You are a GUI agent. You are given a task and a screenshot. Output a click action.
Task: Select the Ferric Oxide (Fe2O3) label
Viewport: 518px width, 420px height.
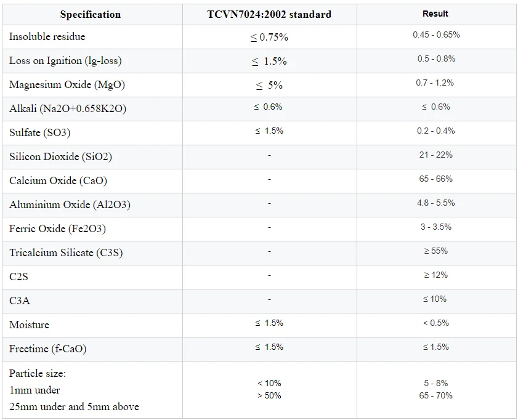click(57, 228)
